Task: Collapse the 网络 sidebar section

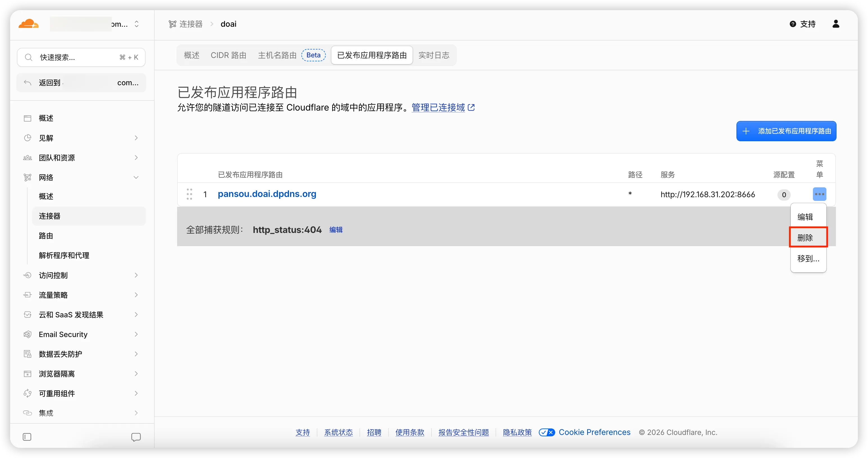Action: click(x=81, y=178)
